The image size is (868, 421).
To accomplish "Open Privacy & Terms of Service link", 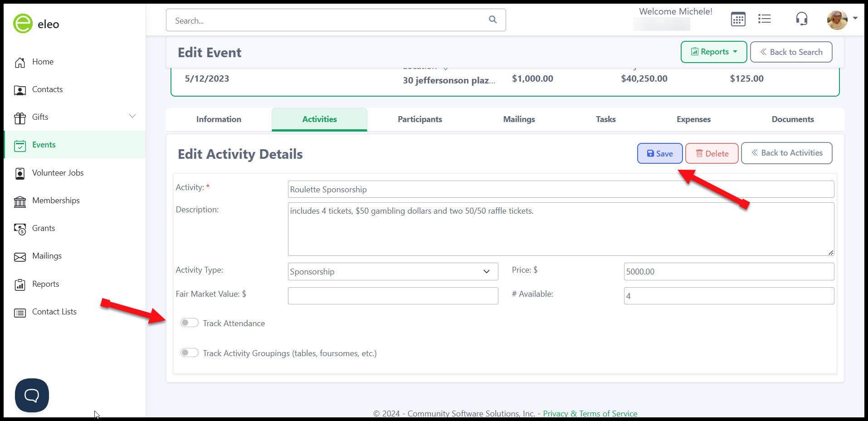I will coord(590,413).
